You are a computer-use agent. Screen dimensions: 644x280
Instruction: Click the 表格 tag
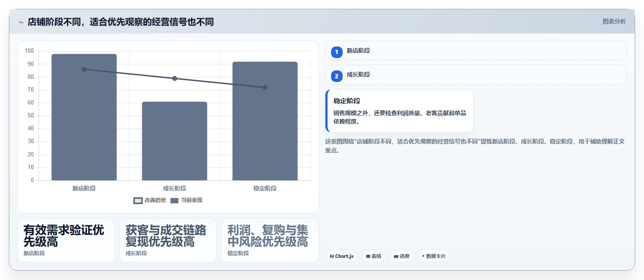point(373,256)
